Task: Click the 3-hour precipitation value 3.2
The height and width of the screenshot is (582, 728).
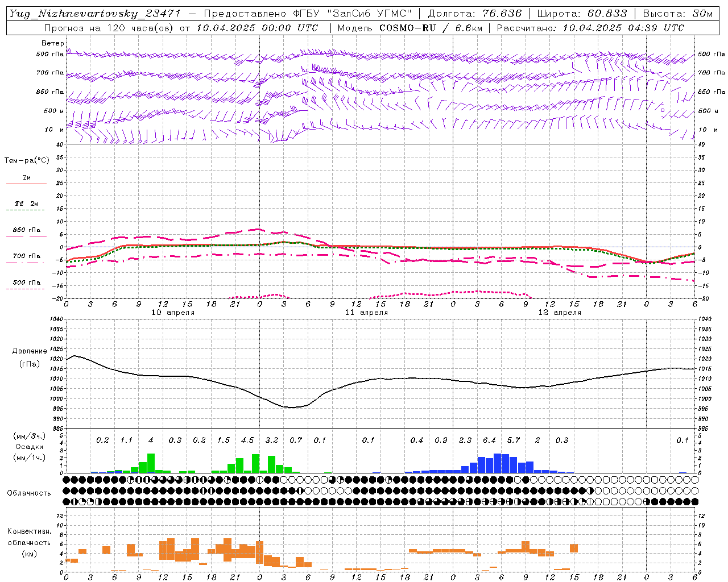Action: tap(272, 440)
